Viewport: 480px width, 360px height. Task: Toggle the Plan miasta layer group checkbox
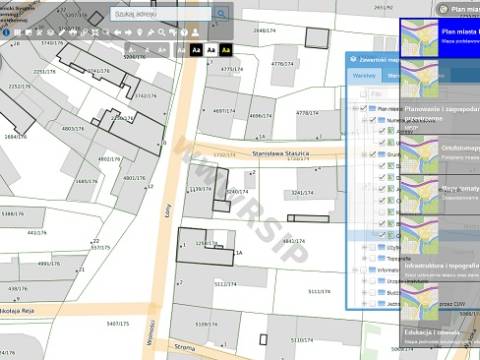click(363, 108)
